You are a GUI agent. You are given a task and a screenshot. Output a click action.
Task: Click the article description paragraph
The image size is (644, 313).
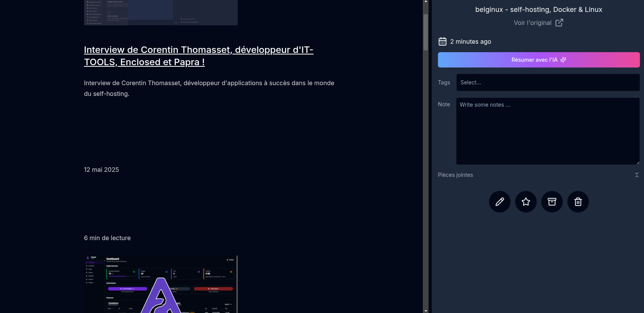pos(209,88)
